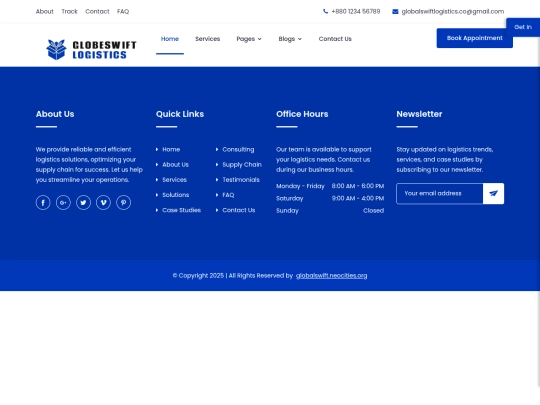
Task: Click the 'Saturday' hours row
Action: click(330, 198)
